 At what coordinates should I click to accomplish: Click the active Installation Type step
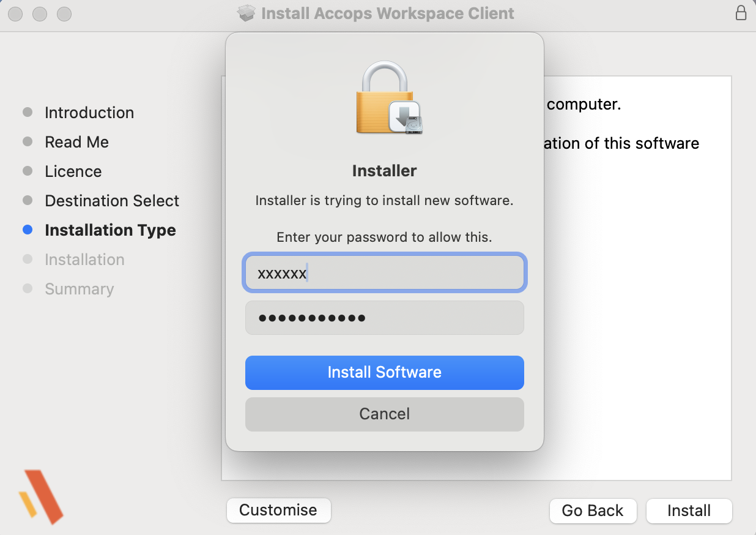110,230
